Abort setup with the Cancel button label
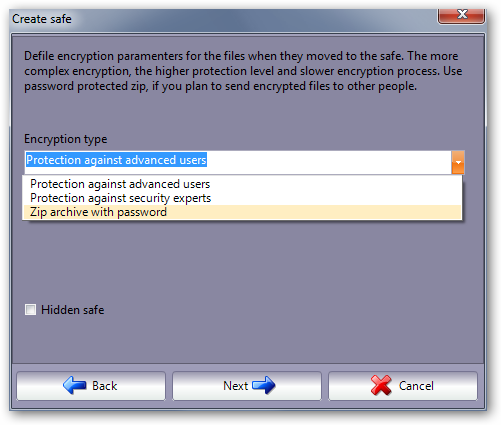Image resolution: width=501 pixels, height=425 pixels. [416, 386]
